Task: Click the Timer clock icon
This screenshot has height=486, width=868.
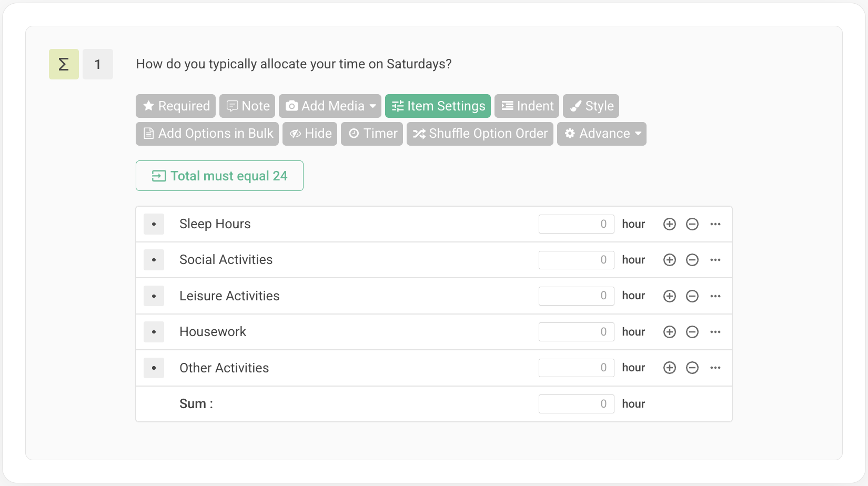Action: [355, 134]
